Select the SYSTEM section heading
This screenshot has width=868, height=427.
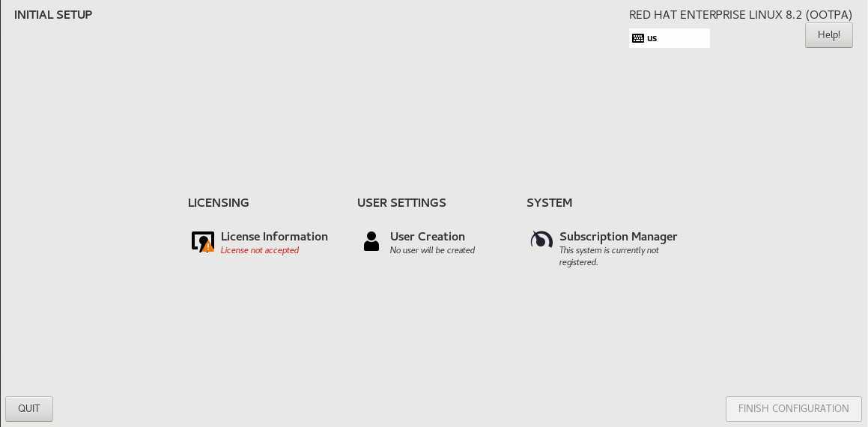pos(549,203)
